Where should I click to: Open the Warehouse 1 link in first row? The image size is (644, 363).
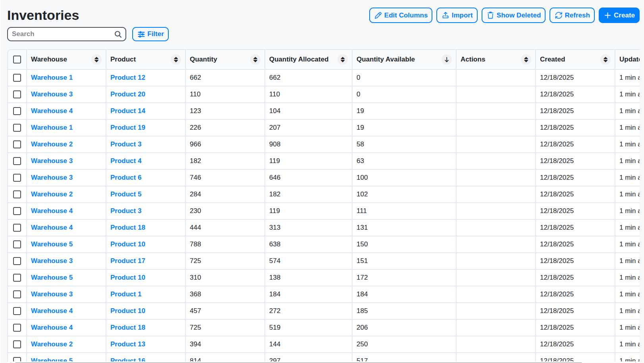[52, 77]
